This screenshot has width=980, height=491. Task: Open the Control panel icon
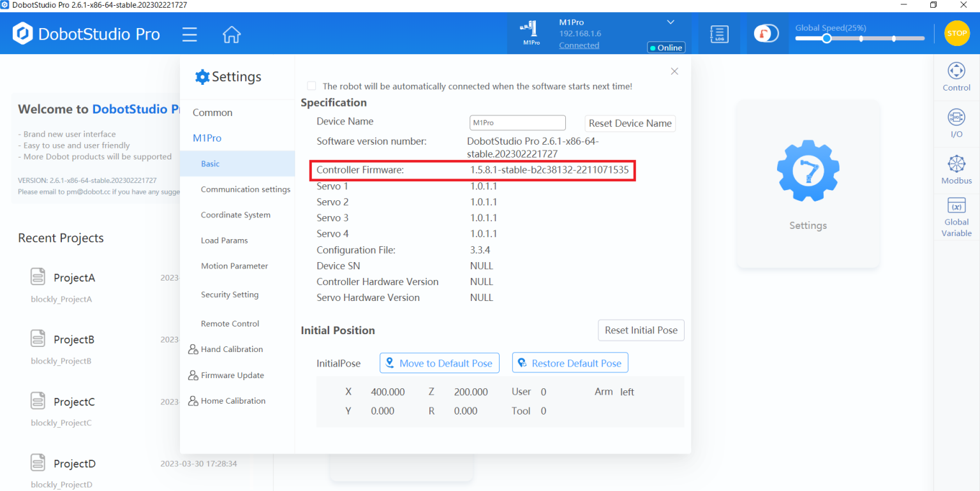pos(956,77)
